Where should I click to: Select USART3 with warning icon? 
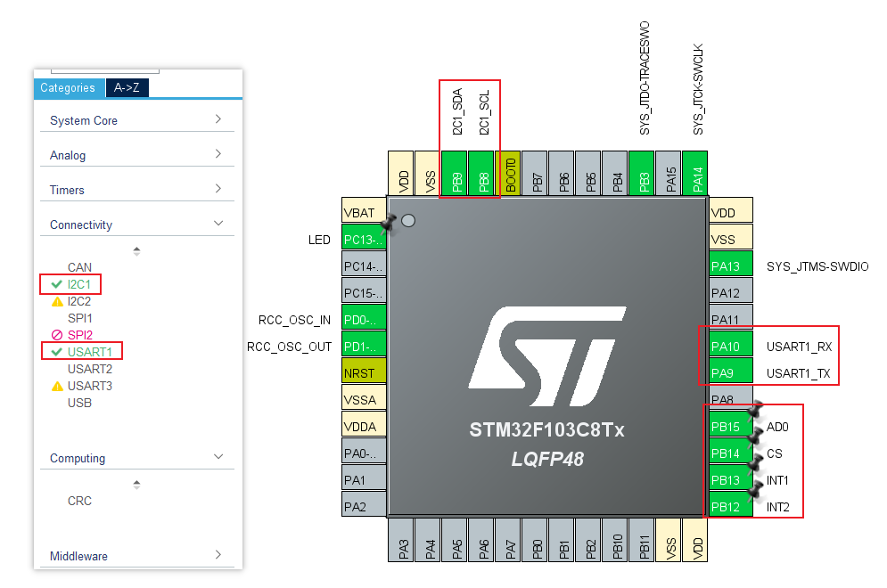click(x=89, y=386)
